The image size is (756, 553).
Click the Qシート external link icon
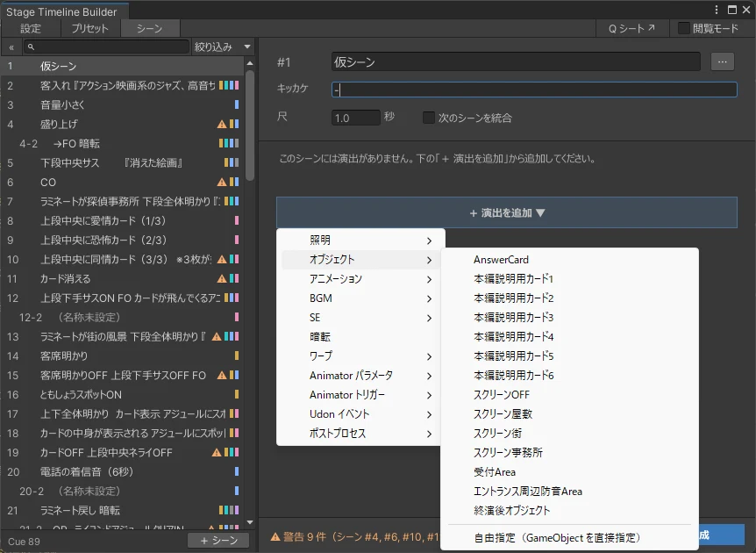652,28
